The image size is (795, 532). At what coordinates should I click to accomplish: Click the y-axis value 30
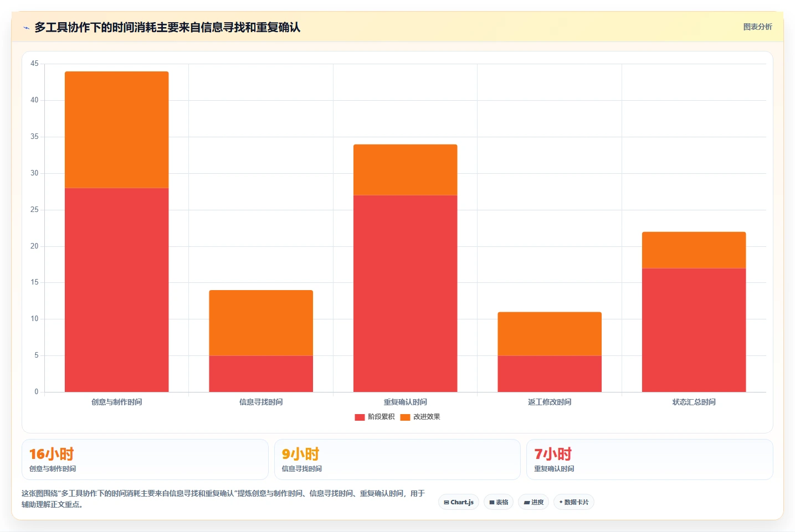[x=34, y=173]
